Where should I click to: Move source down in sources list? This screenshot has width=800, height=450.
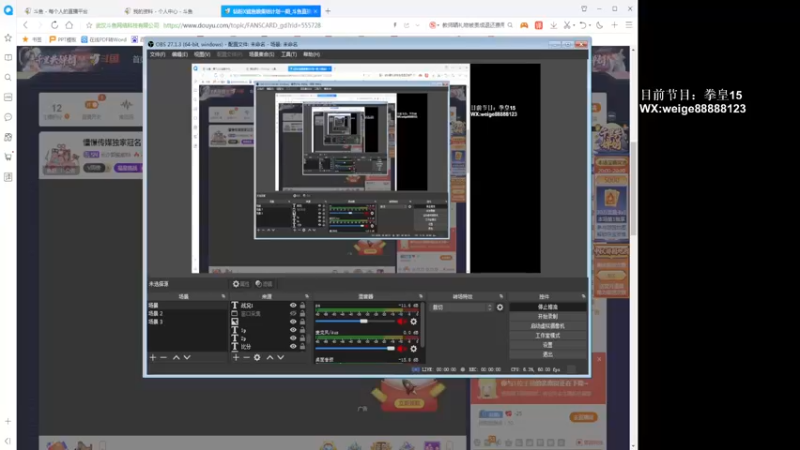(x=281, y=358)
